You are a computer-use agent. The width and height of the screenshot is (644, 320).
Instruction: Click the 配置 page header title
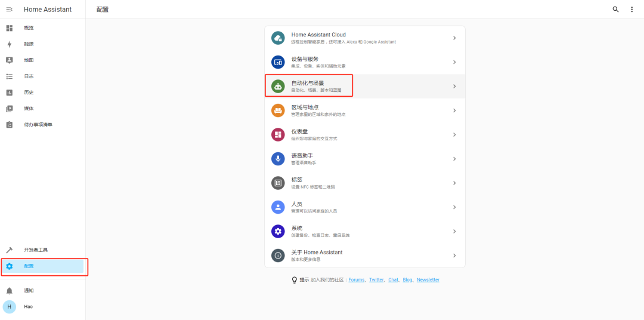coord(103,10)
